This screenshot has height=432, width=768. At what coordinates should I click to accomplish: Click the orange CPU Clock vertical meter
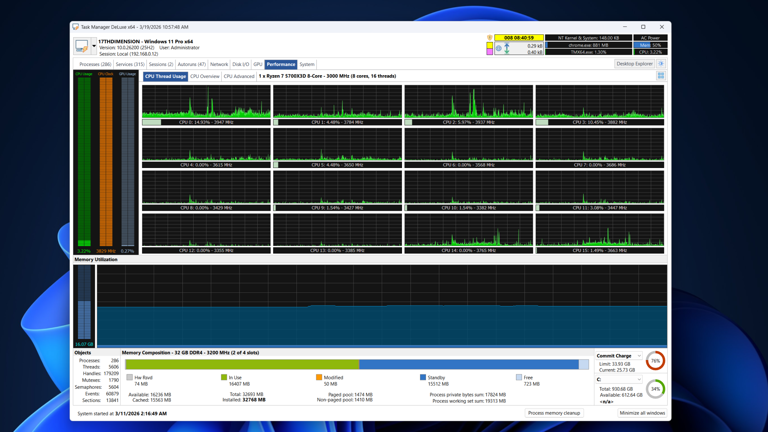[x=106, y=162]
